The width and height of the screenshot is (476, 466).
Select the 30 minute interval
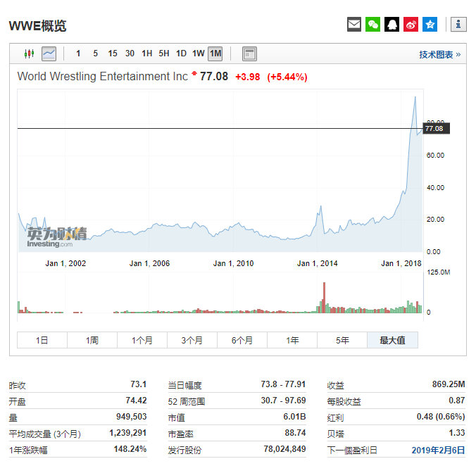coord(130,53)
